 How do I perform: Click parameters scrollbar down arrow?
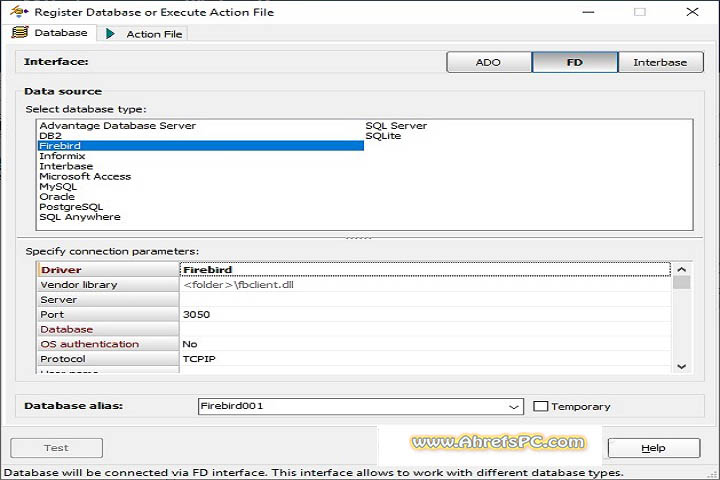(x=681, y=367)
